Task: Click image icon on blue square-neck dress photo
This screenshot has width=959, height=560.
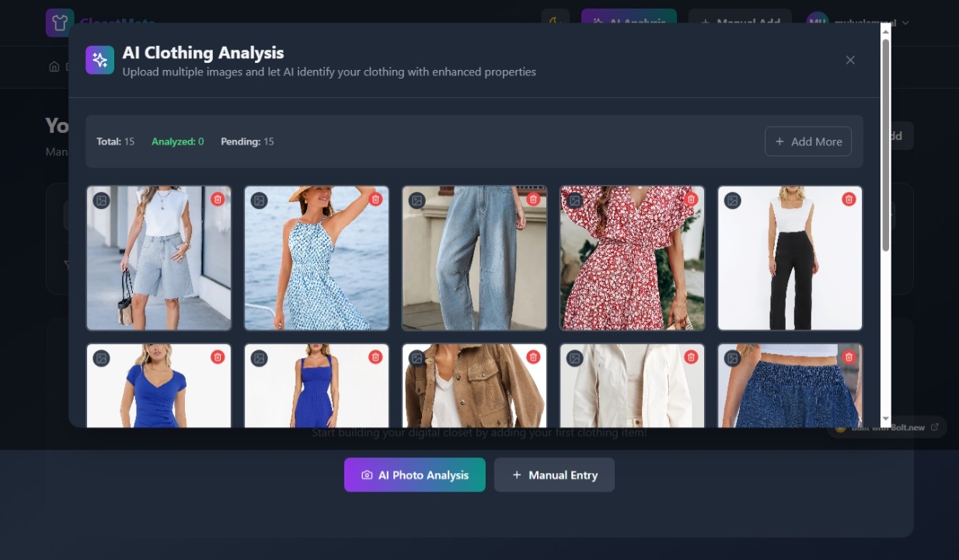Action: [x=259, y=358]
